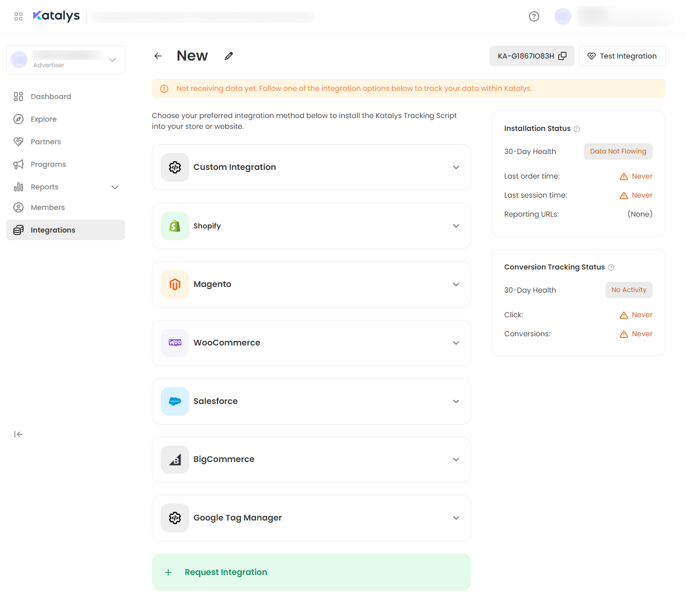This screenshot has width=686, height=616.
Task: Click the back arrow next to New
Action: pyautogui.click(x=158, y=56)
